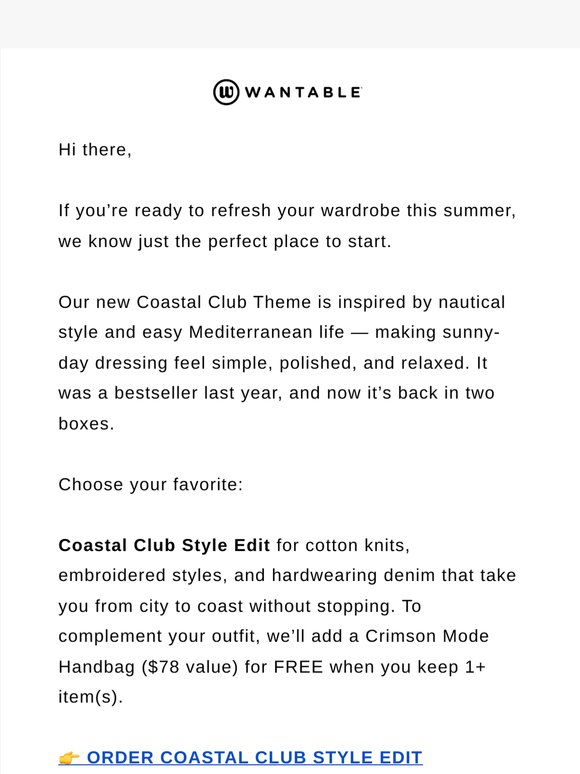Select the "Hi there," greeting line
580x774 pixels.
coord(95,150)
